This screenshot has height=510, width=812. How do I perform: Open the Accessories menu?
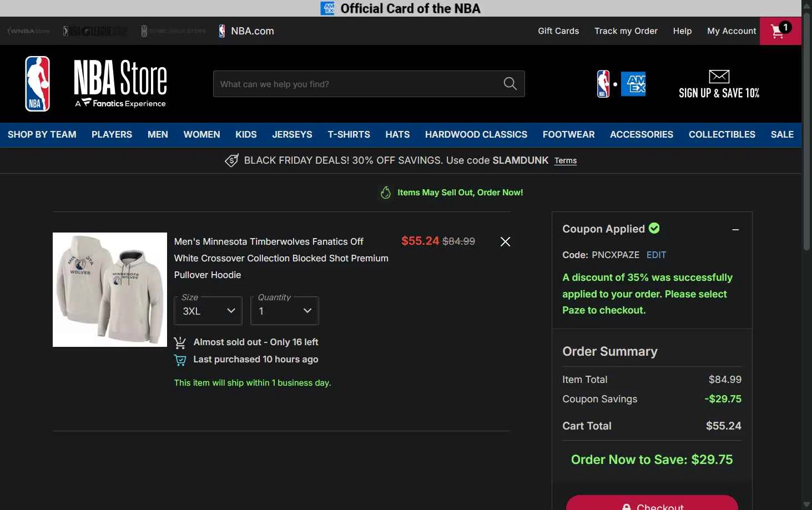642,134
